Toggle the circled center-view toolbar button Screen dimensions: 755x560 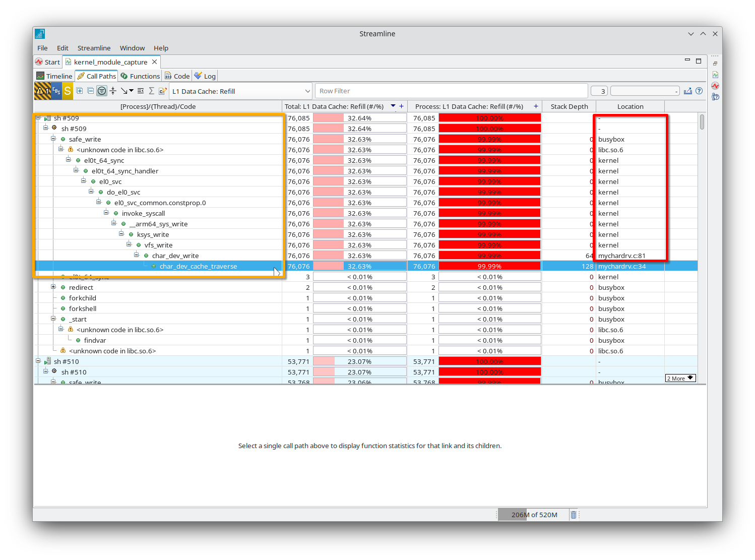click(101, 91)
